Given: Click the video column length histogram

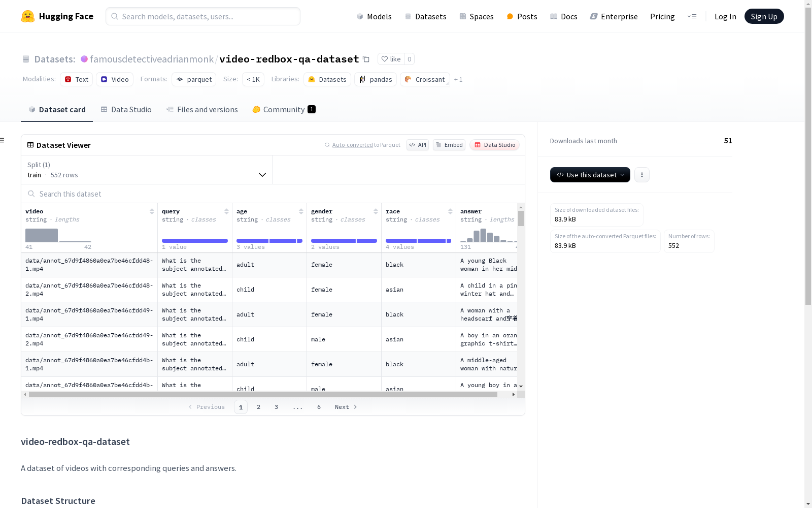Looking at the screenshot, I should (x=58, y=235).
